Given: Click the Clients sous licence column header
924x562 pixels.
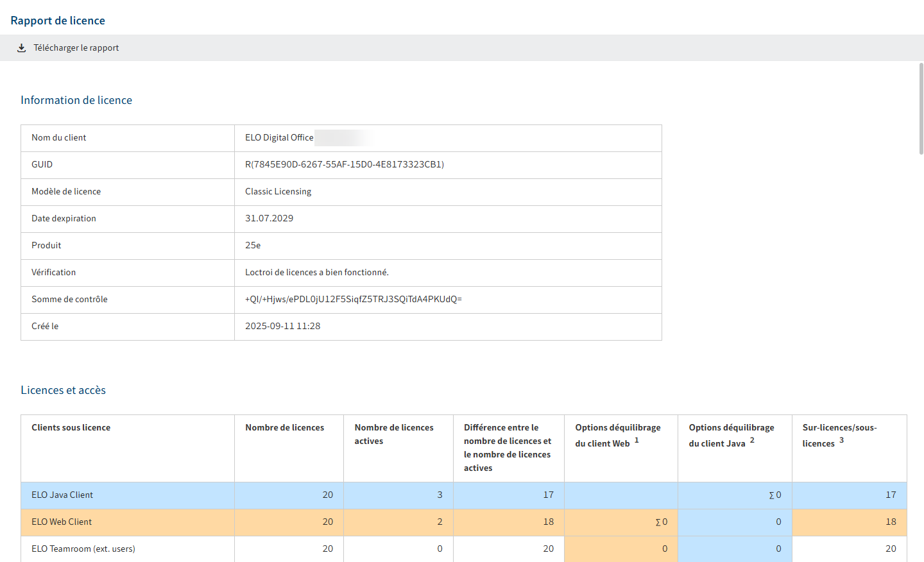Looking at the screenshot, I should [x=71, y=428].
